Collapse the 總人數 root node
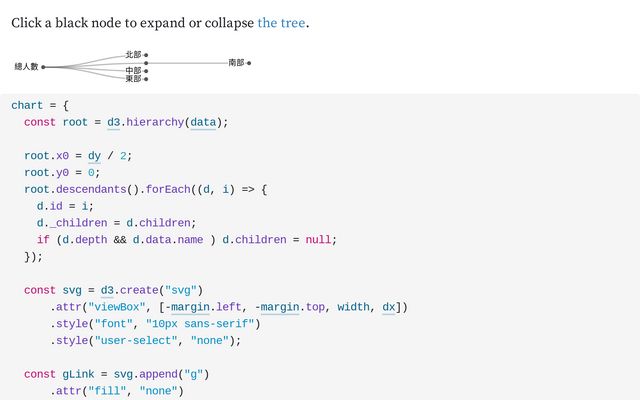Screen dimensions: 640x400 pyautogui.click(x=43, y=67)
